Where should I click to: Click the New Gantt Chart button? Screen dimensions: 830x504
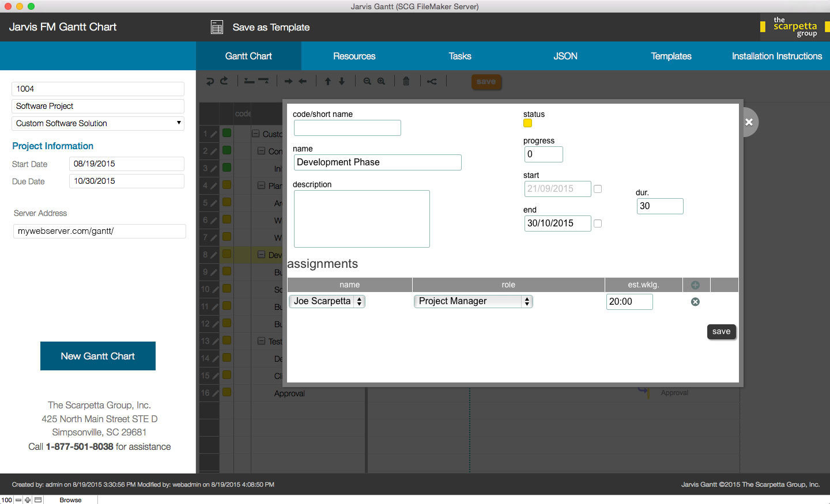click(x=98, y=356)
